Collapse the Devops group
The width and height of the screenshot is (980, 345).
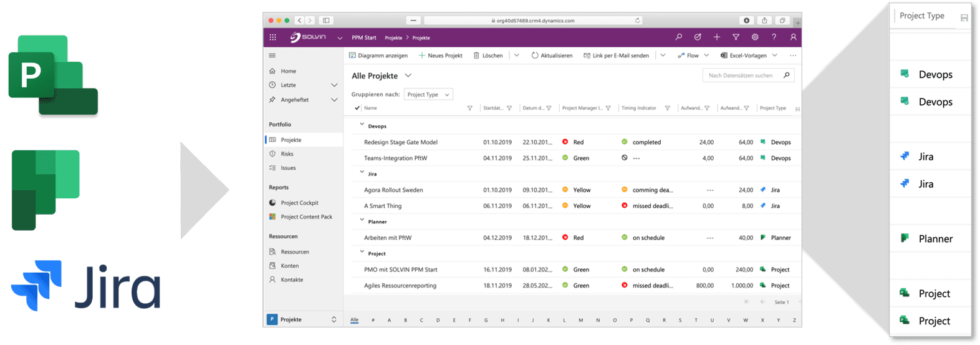(362, 125)
